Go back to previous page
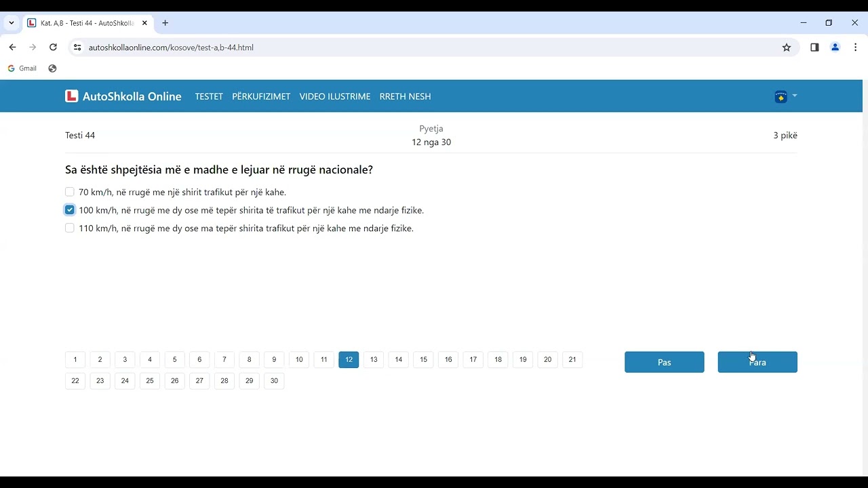Viewport: 868px width, 488px height. click(x=12, y=47)
